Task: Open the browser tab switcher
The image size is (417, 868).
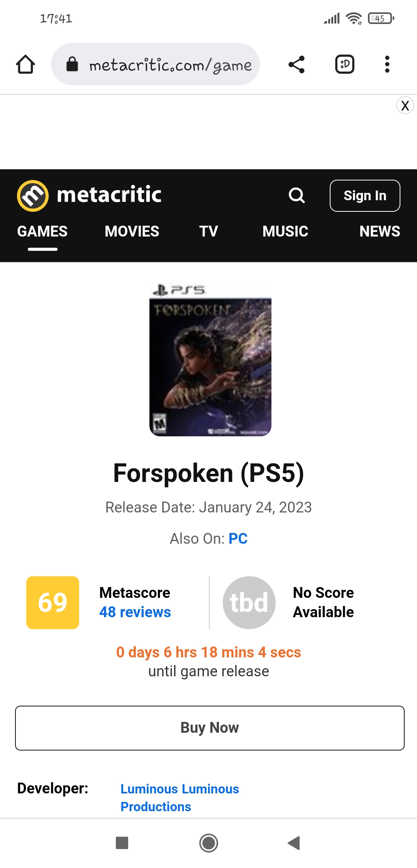Action: coord(344,64)
